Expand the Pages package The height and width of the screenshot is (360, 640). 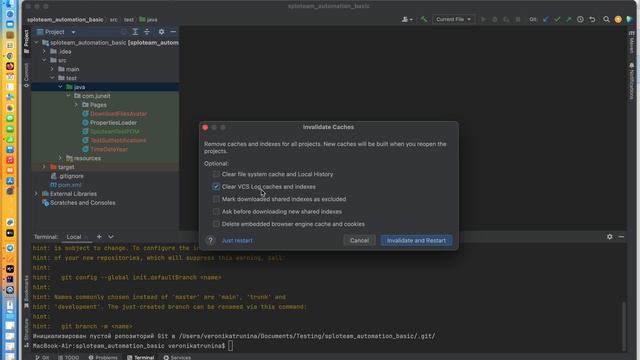point(76,105)
